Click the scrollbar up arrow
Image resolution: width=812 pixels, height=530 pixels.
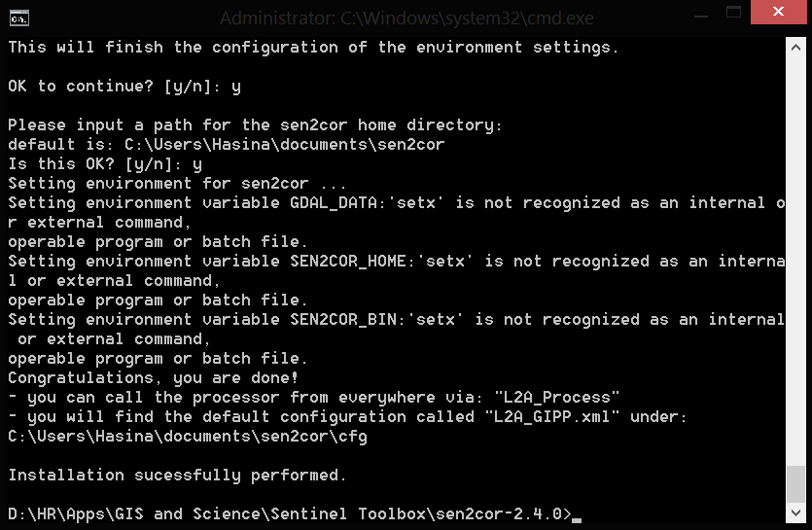click(x=795, y=47)
